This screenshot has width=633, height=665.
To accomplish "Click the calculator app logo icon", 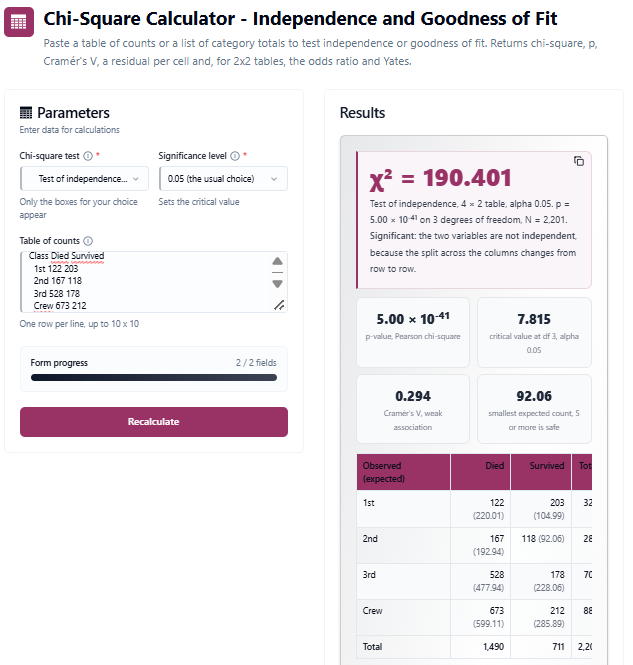I will 19,22.
